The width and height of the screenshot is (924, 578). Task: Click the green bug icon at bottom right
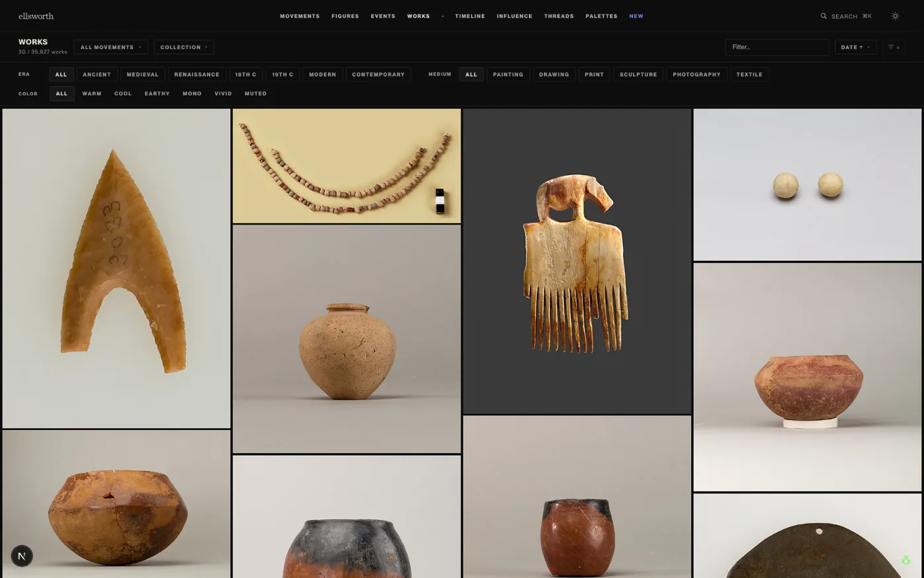point(906,560)
